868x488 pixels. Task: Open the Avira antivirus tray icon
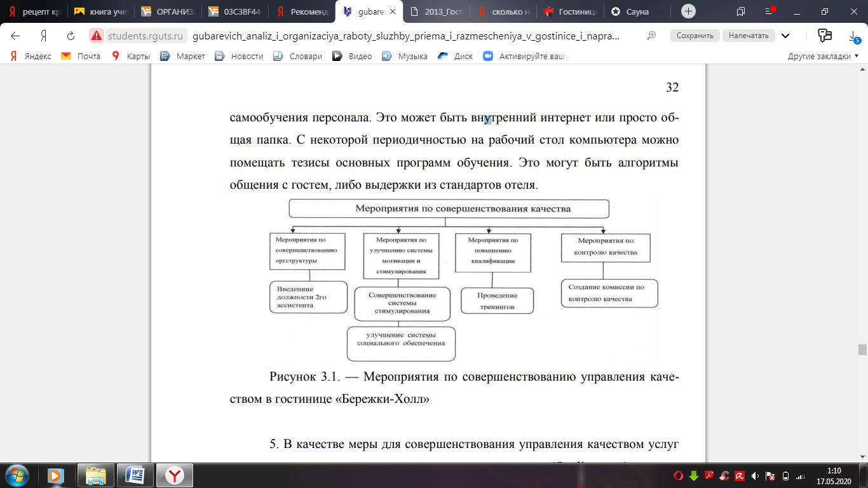tap(740, 476)
